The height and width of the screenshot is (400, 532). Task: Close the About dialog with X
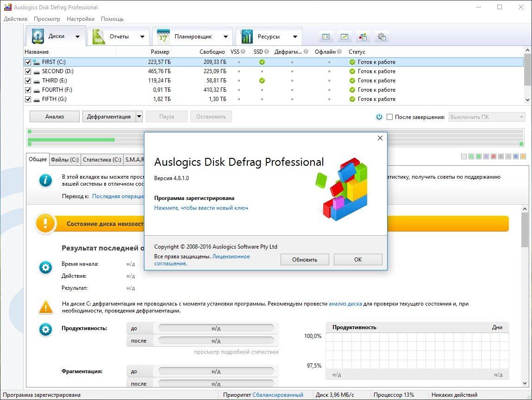click(x=380, y=138)
